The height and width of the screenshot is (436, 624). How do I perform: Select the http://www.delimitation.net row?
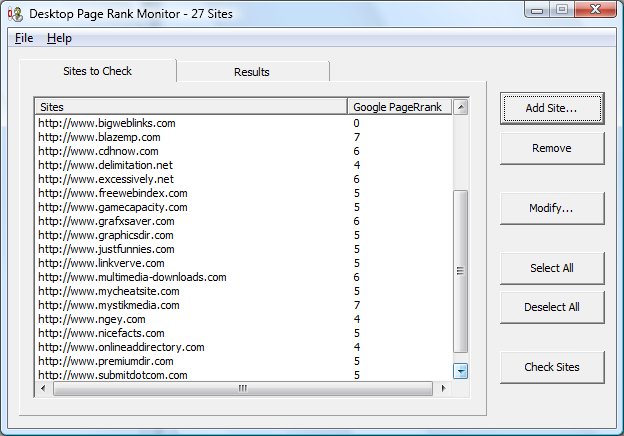(x=244, y=165)
